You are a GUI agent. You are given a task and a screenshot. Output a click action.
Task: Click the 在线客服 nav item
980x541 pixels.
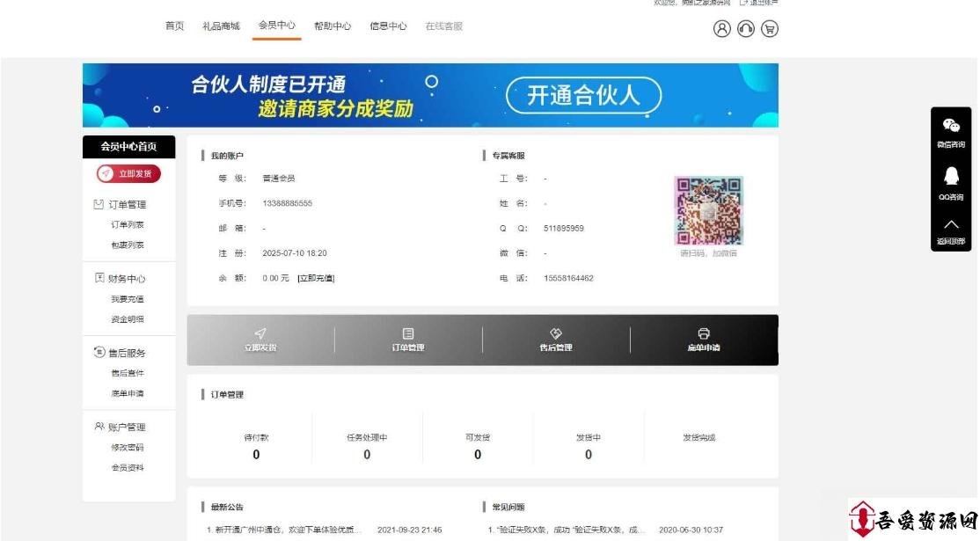pyautogui.click(x=443, y=26)
